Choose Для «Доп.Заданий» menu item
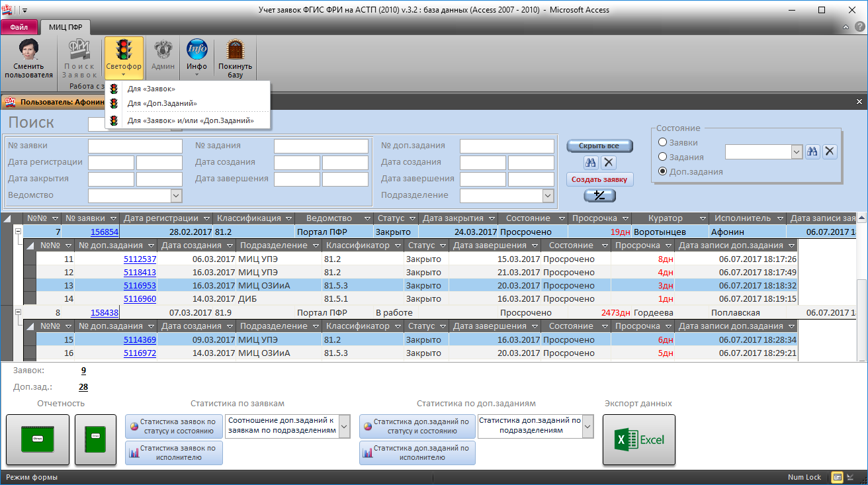 tap(162, 103)
